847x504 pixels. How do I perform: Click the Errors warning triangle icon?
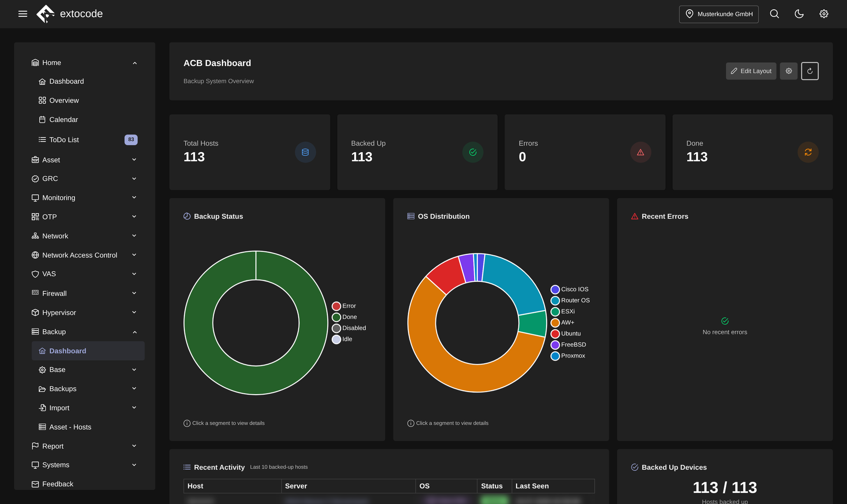(x=640, y=152)
